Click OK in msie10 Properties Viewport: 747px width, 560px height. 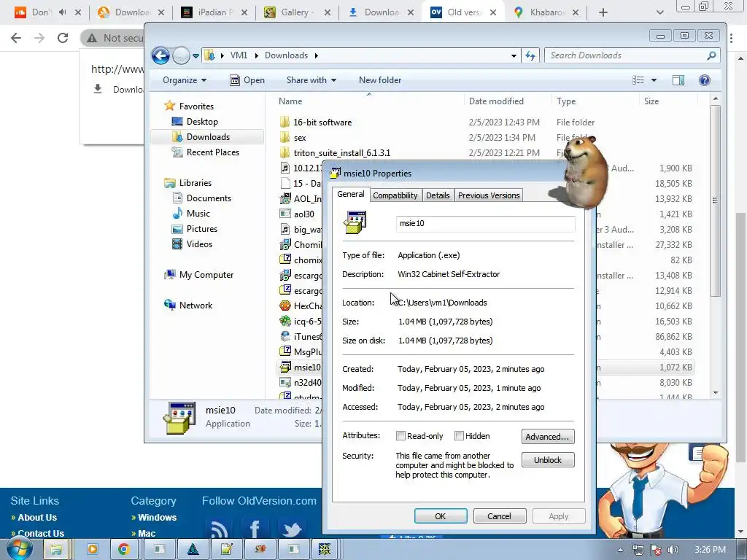(x=441, y=516)
